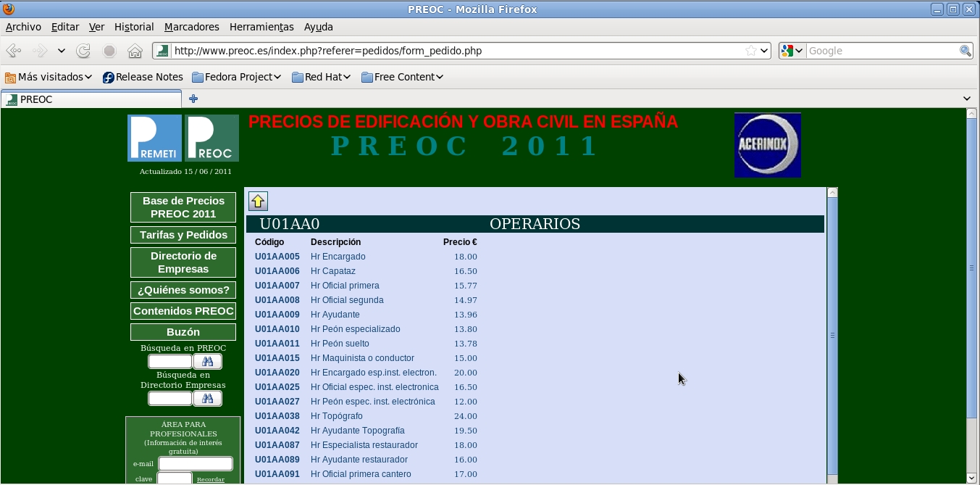Click the binoculars button for Directorio Empresas search
The height and width of the screenshot is (485, 980).
tap(208, 398)
